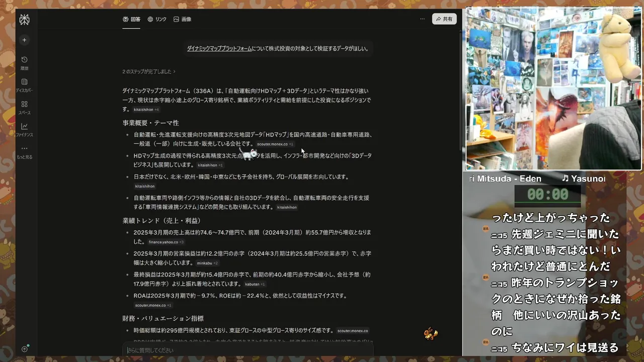Click the upgrade arrow icon at sidebar bottom

pos(25,349)
